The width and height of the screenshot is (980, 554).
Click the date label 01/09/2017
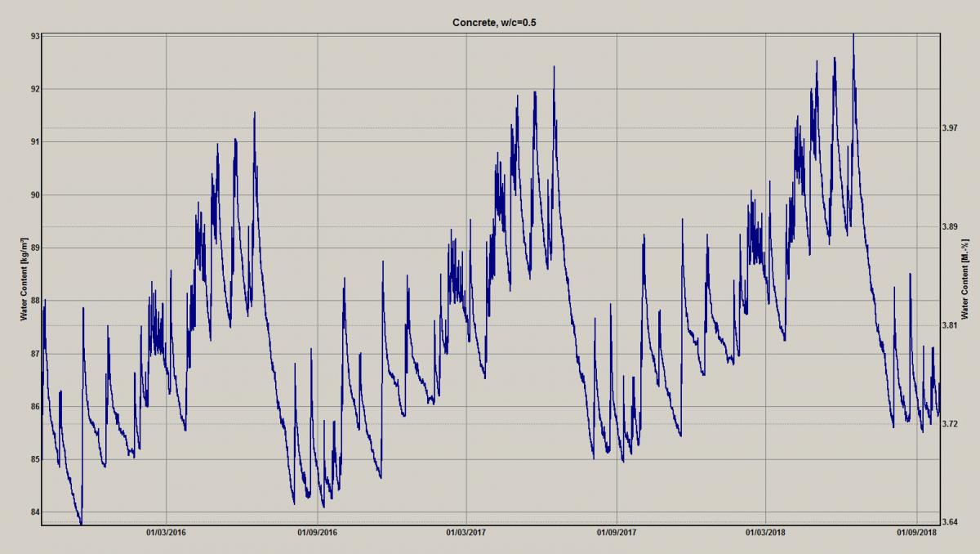617,534
